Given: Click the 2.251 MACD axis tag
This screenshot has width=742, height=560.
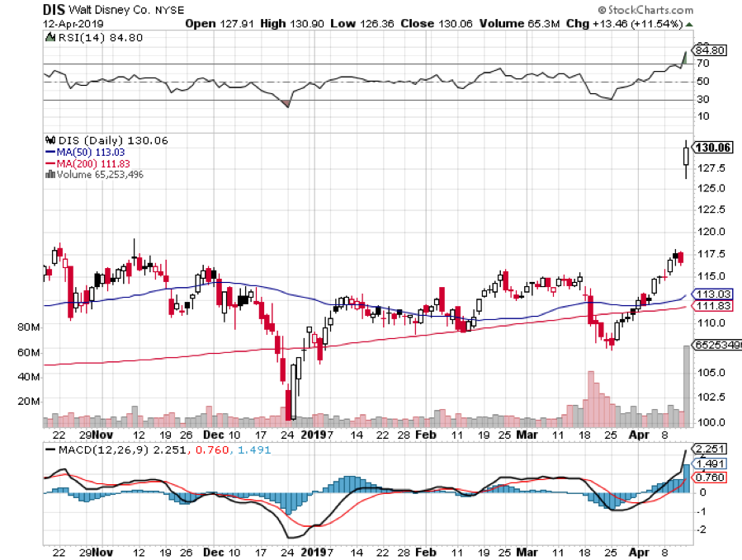Looking at the screenshot, I should click(709, 449).
